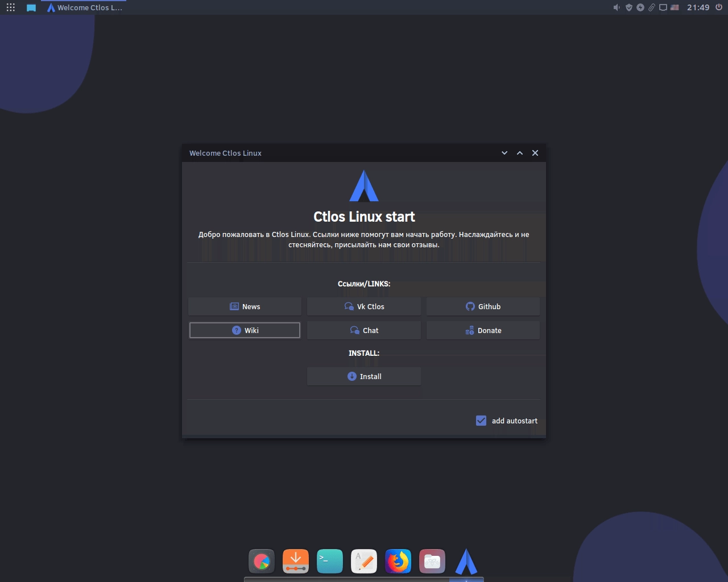728x582 pixels.
Task: Click the Donate button
Action: [x=483, y=330]
